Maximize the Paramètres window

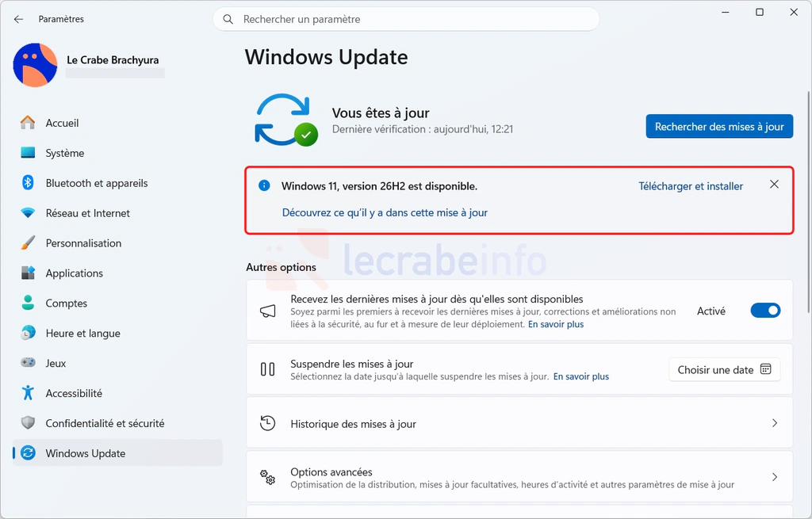point(760,12)
